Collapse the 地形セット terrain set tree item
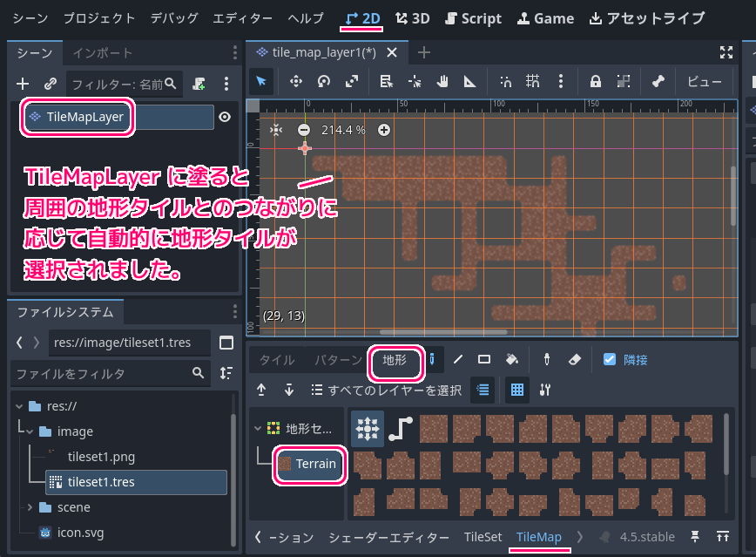This screenshot has height=557, width=756. tap(257, 428)
